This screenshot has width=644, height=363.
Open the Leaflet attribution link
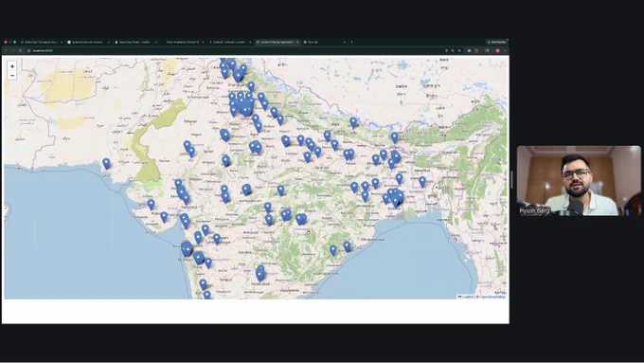(466, 297)
